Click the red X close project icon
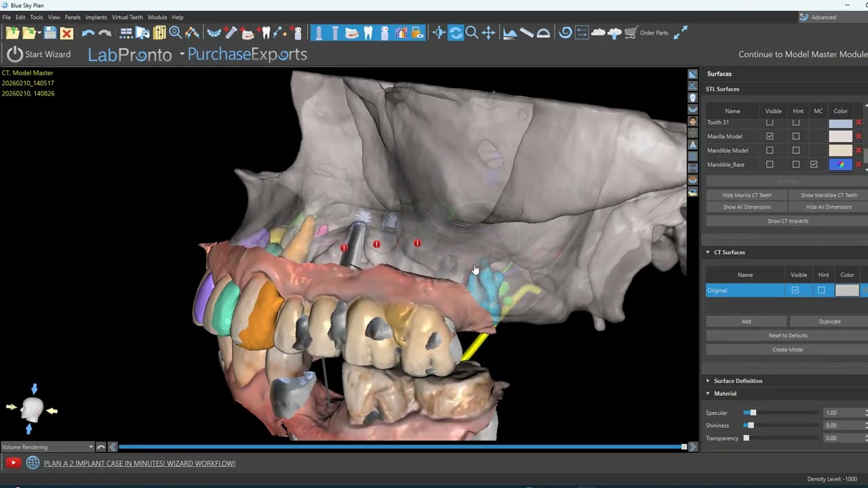 pos(66,33)
